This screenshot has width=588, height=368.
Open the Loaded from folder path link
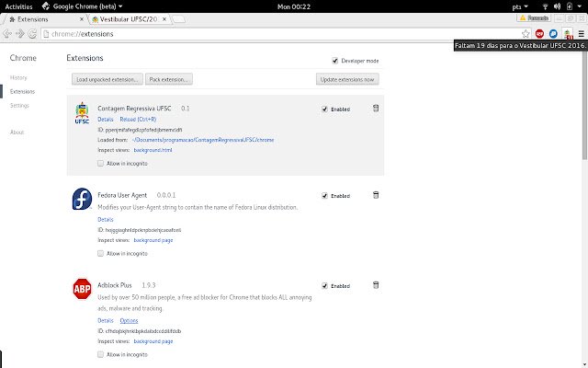tap(203, 140)
